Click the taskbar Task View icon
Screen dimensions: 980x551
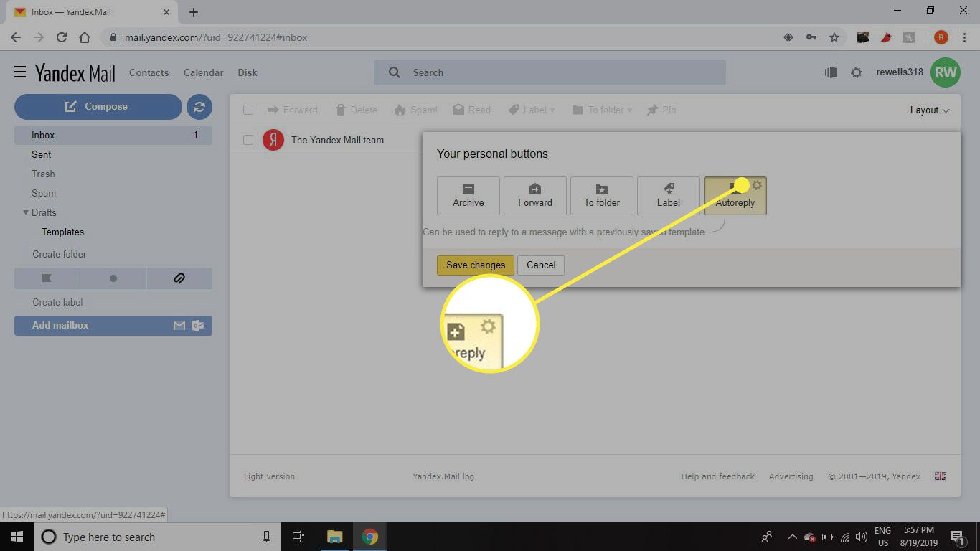coord(298,537)
